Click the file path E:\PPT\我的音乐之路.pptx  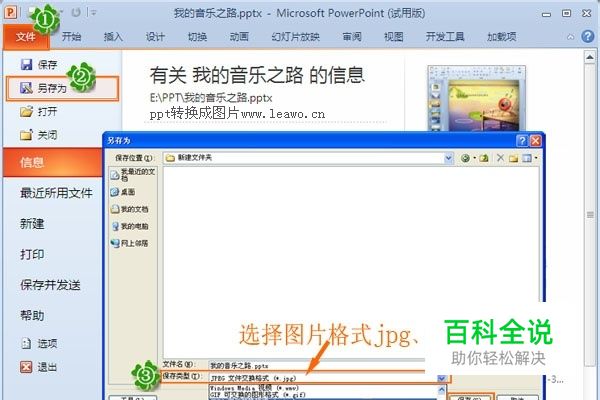[211, 98]
